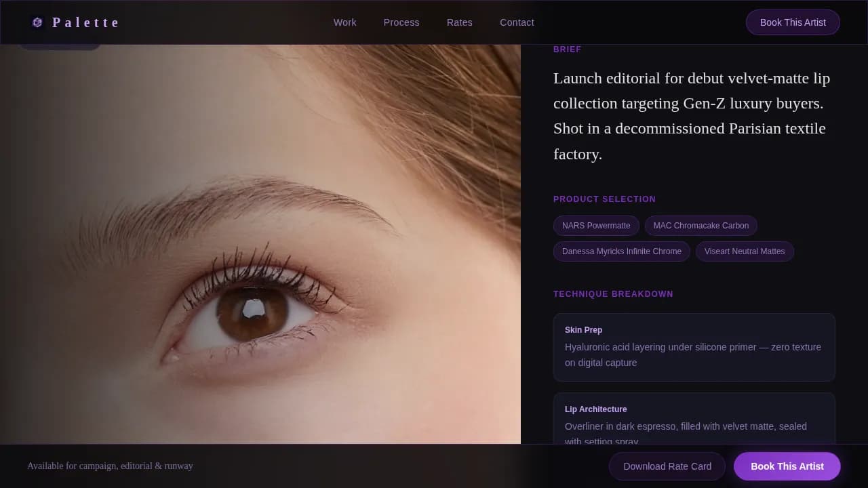Click the PRODUCT SELECTION heading

click(x=604, y=199)
